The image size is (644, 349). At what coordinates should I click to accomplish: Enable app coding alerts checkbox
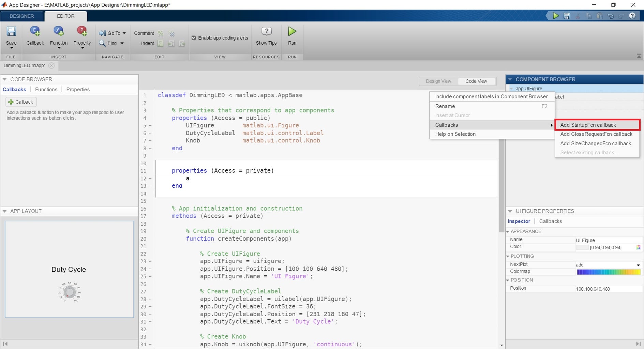pyautogui.click(x=194, y=38)
